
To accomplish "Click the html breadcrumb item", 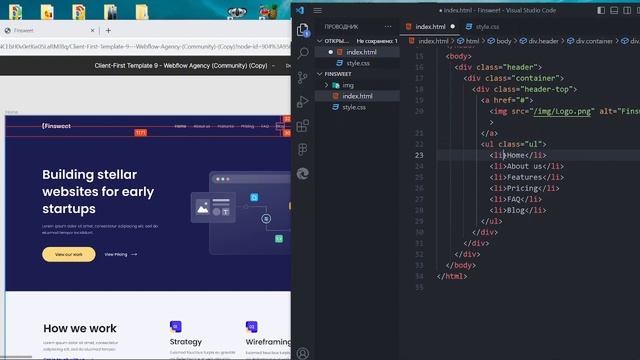I will [x=472, y=41].
